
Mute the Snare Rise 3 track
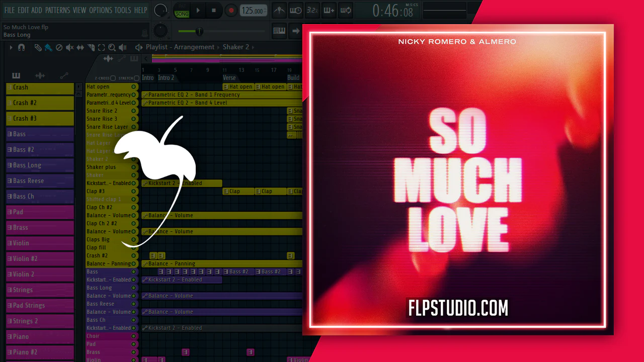[x=134, y=119]
